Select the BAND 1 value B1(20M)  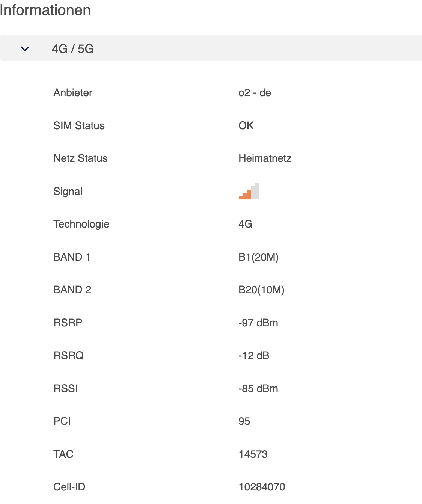[x=258, y=257]
